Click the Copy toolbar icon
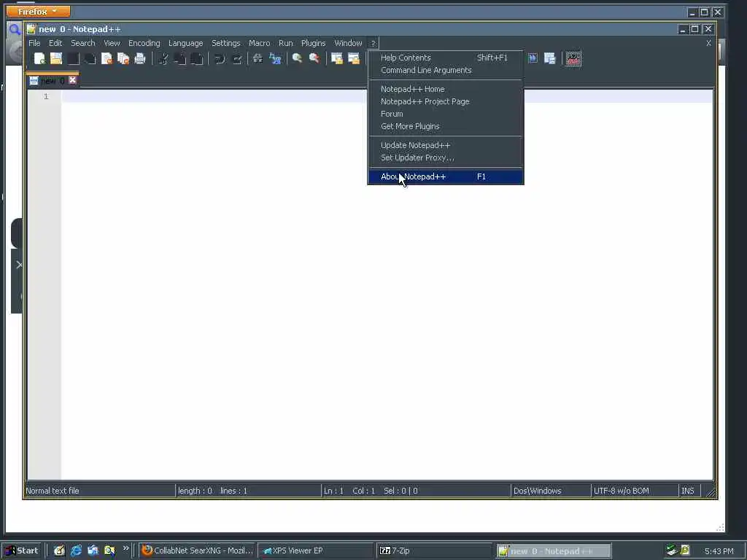Screen dimensions: 747x560 pos(180,58)
